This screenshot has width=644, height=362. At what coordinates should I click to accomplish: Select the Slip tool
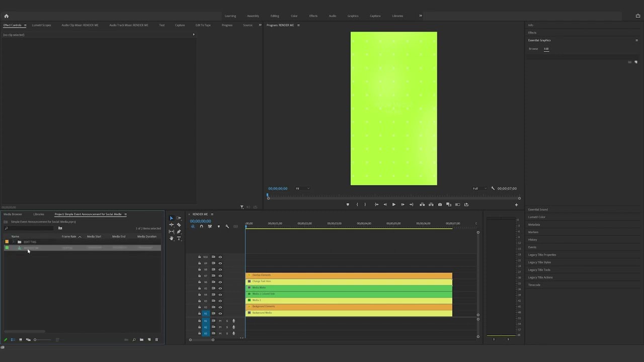click(x=172, y=232)
